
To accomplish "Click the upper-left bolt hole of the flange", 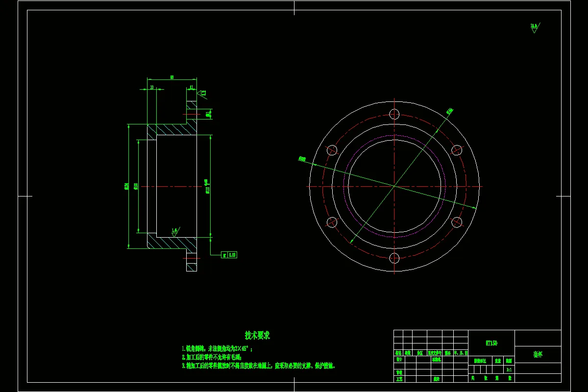I will (332, 150).
